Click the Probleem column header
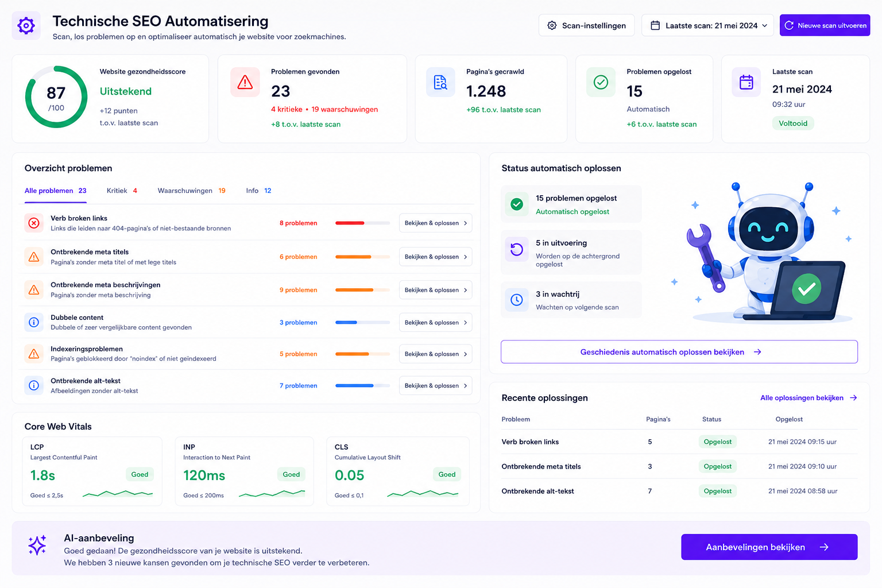This screenshot has height=588, width=882. click(516, 419)
